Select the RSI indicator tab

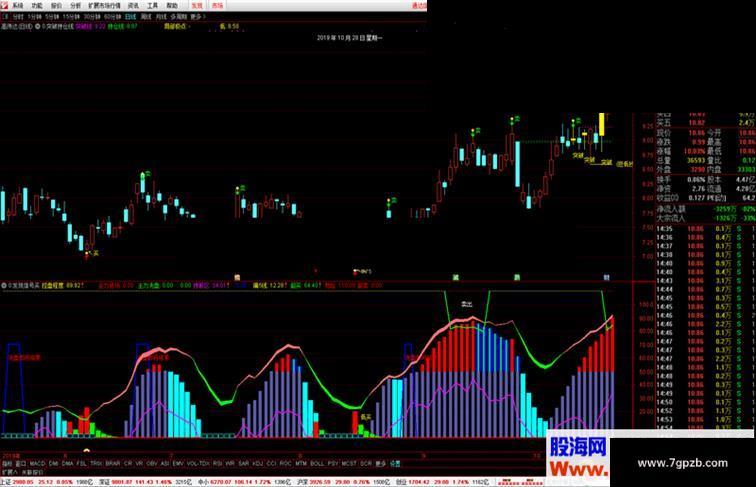point(217,463)
